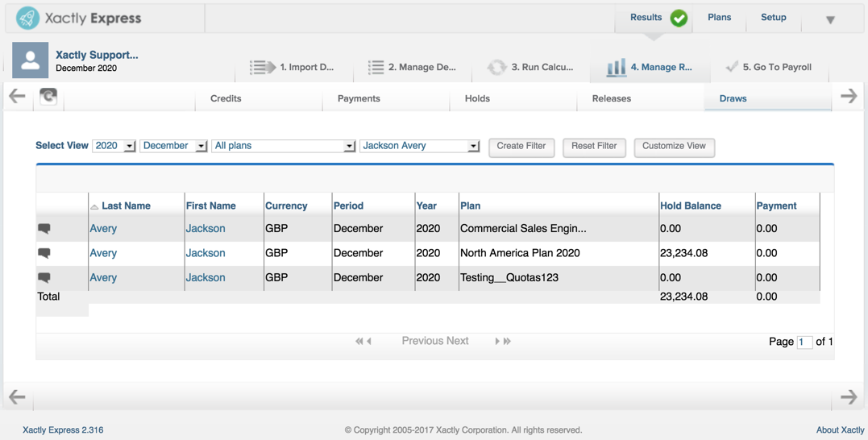Viewport: 868px width, 440px height.
Task: Sort by the Payment column header
Action: 777,205
